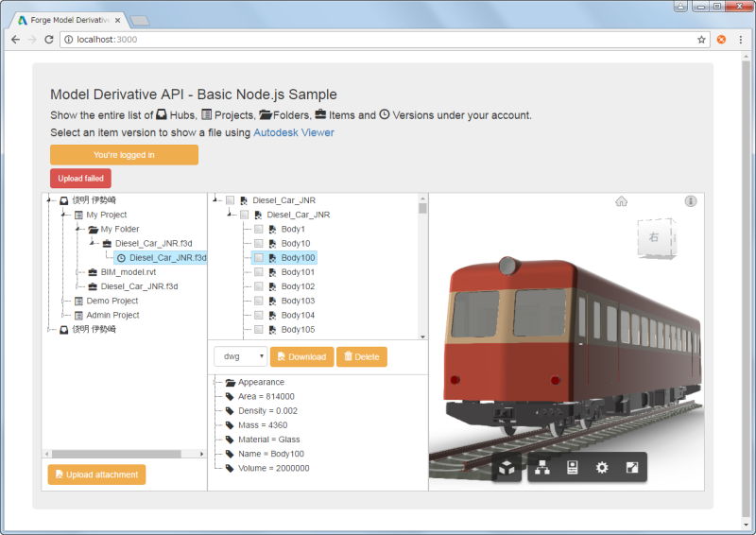
Task: Click the site info icon in address bar
Action: click(68, 40)
